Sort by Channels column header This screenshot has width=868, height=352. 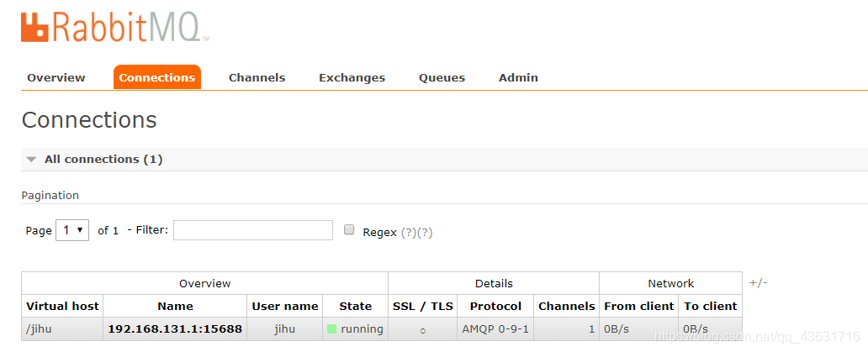[x=566, y=306]
